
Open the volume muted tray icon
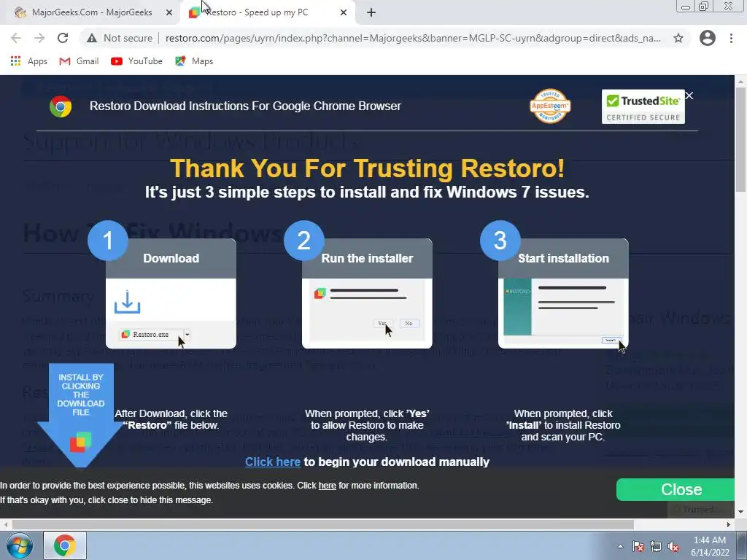pos(673,546)
